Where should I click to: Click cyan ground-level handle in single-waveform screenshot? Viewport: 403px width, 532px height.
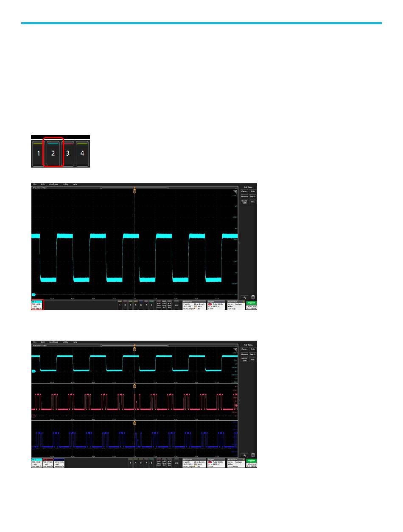pyautogui.click(x=34, y=294)
